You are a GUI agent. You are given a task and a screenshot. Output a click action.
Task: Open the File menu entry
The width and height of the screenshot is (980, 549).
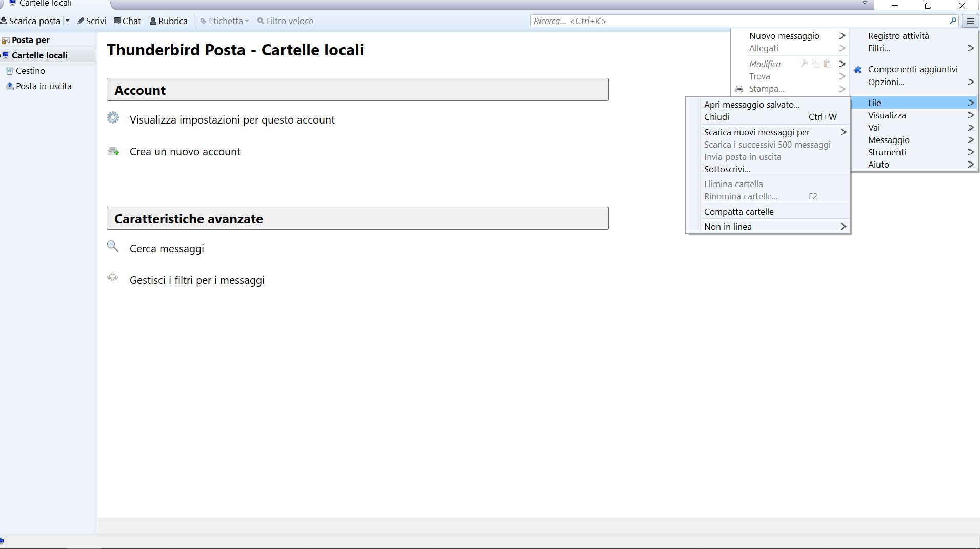tap(914, 103)
